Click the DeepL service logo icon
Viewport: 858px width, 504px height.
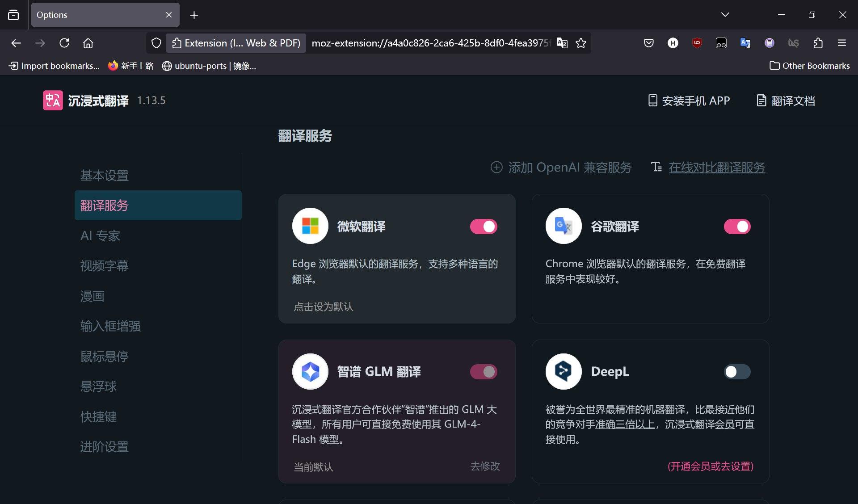pyautogui.click(x=564, y=371)
